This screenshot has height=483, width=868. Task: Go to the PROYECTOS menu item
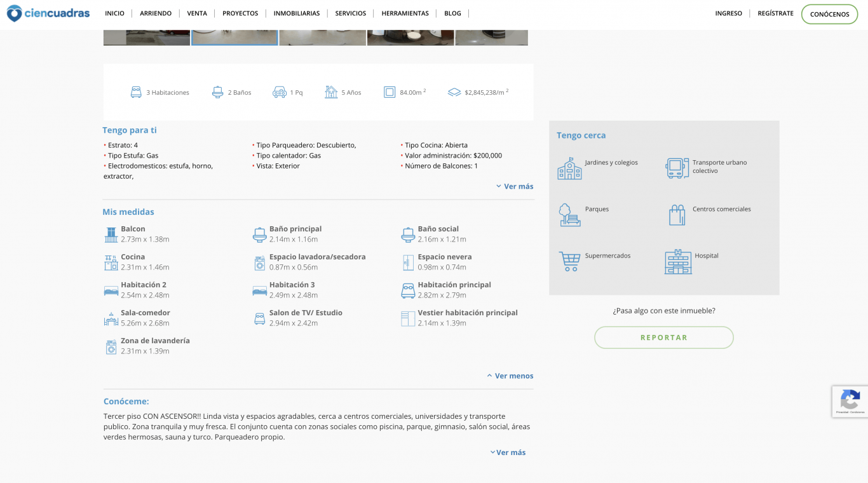pyautogui.click(x=240, y=13)
